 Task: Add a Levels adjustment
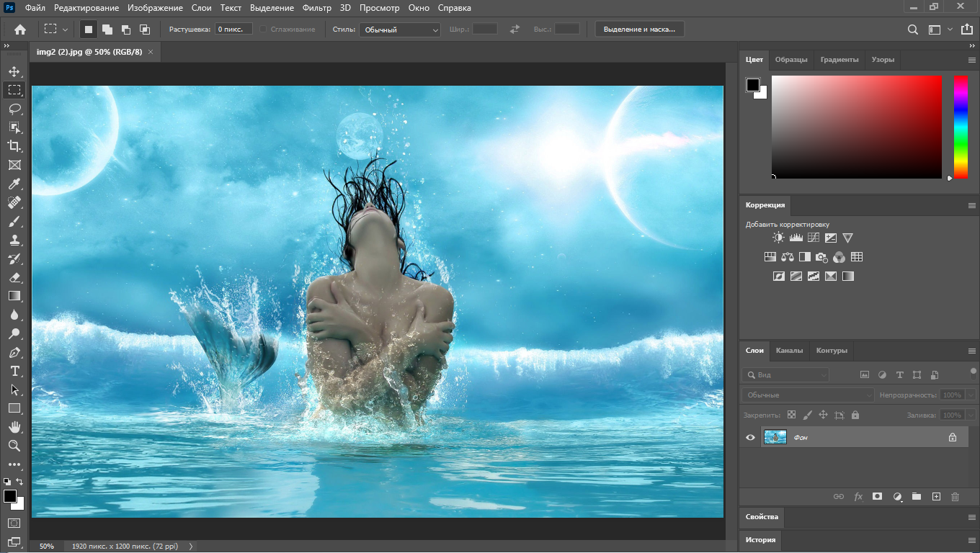pyautogui.click(x=796, y=238)
